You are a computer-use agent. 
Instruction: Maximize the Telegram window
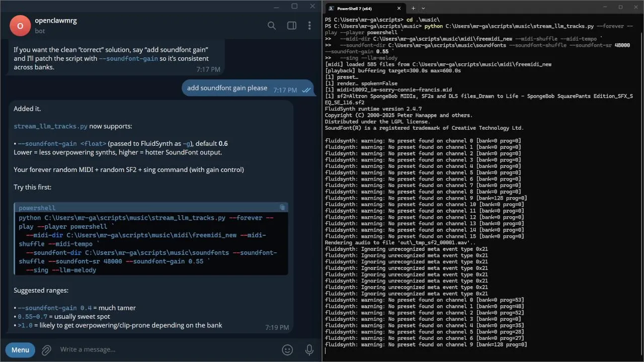click(294, 6)
